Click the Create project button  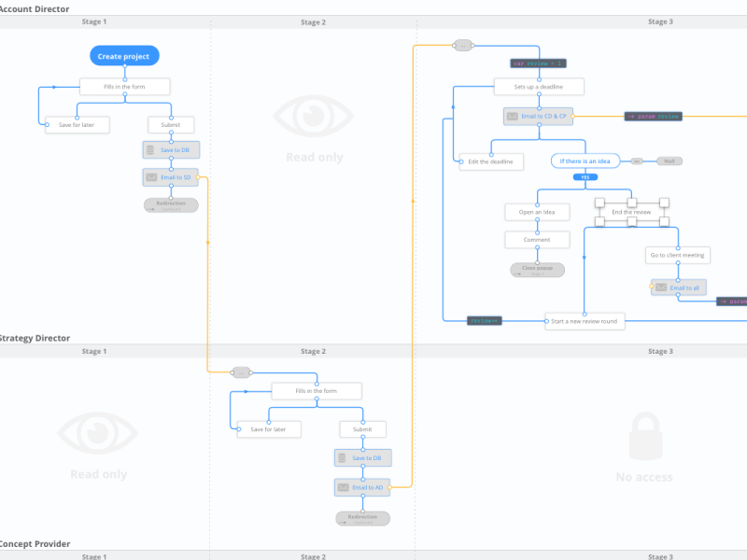[123, 55]
